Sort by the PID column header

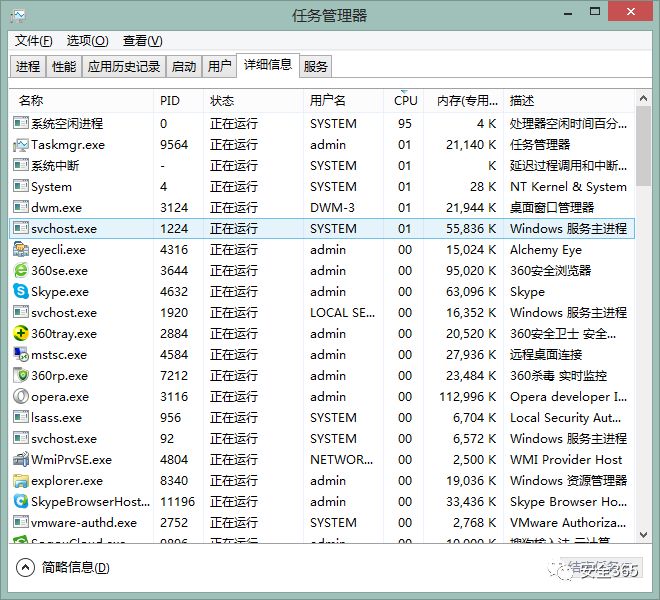click(x=178, y=101)
